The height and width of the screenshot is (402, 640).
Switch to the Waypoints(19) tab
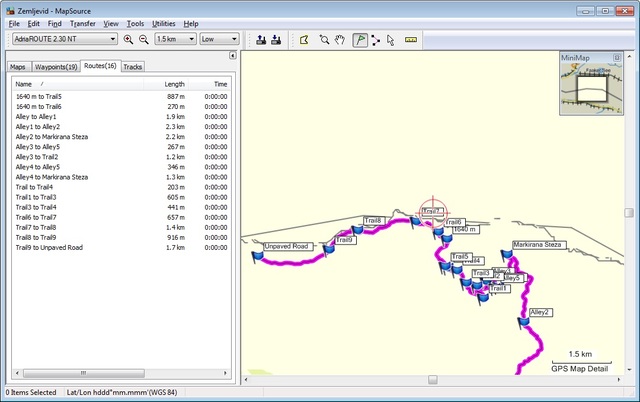56,67
